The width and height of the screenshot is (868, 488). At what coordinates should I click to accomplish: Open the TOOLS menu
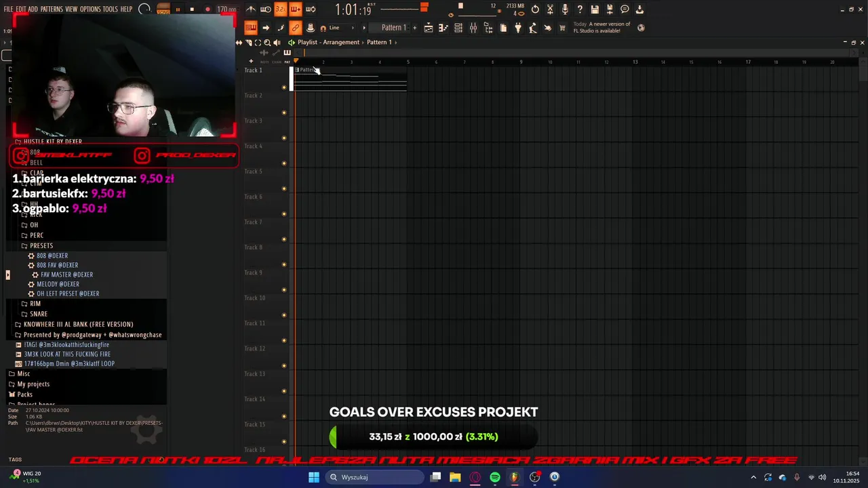coord(111,9)
